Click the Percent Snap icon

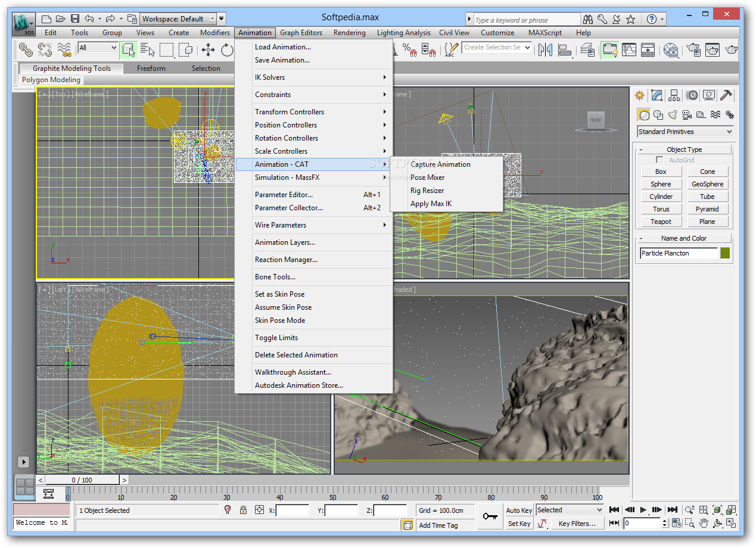(x=409, y=49)
